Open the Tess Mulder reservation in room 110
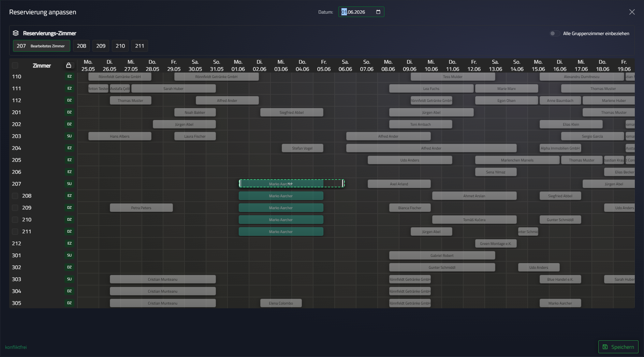The width and height of the screenshot is (644, 357). pyautogui.click(x=453, y=77)
